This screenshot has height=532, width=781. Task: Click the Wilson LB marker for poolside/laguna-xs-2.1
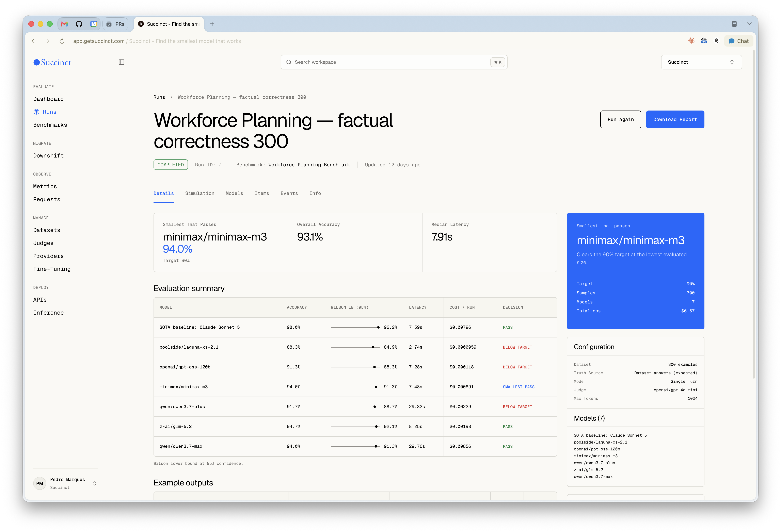click(373, 347)
